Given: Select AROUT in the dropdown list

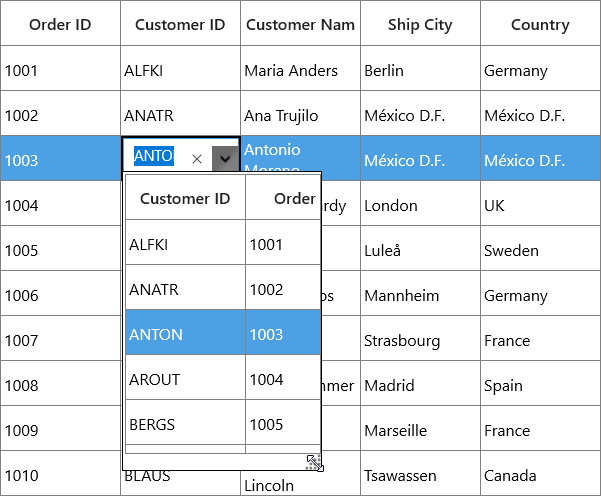Looking at the screenshot, I should click(x=186, y=379).
